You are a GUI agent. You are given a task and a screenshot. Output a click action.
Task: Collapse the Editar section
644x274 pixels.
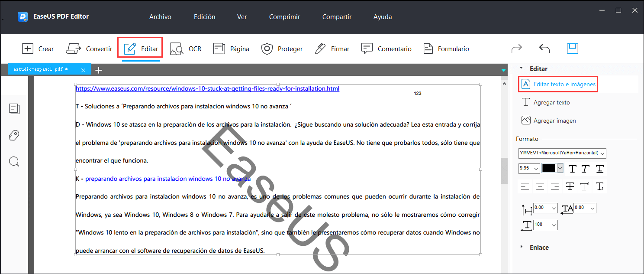pos(521,68)
